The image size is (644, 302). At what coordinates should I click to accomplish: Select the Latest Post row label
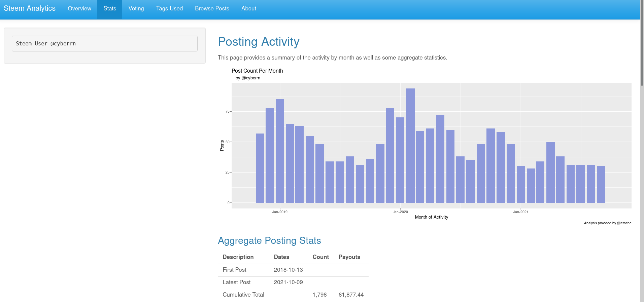coord(237,282)
